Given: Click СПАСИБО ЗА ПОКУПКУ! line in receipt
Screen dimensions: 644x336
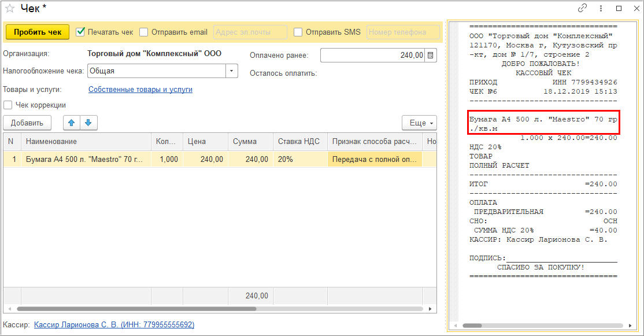Looking at the screenshot, I should pos(541,267).
